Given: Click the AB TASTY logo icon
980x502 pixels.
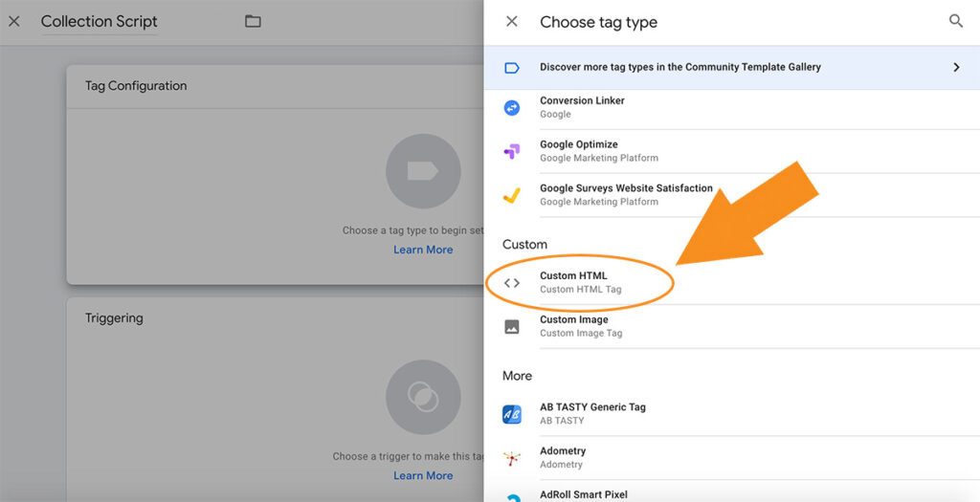Looking at the screenshot, I should [x=512, y=415].
